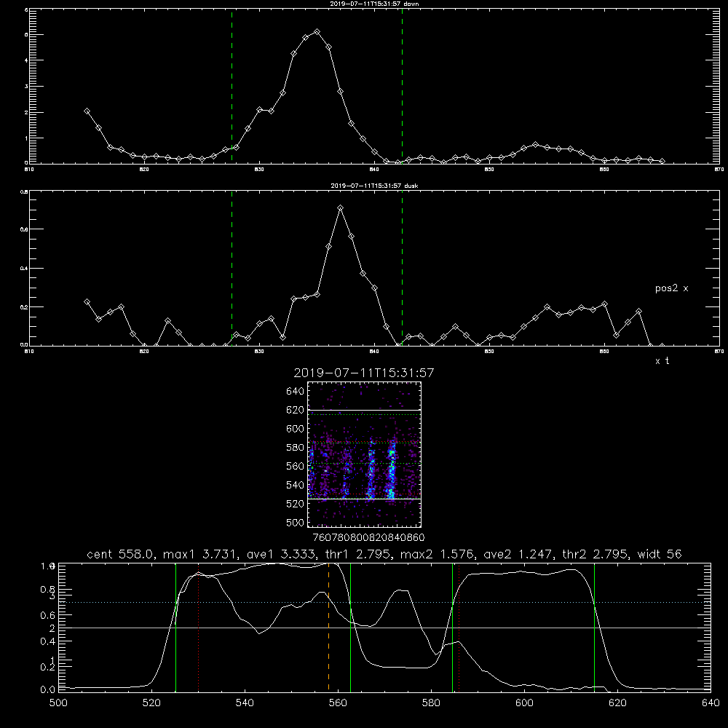Viewport: 728px width, 728px height.
Task: Click the "max1 3.731" value in the stats line
Action: pos(199,554)
